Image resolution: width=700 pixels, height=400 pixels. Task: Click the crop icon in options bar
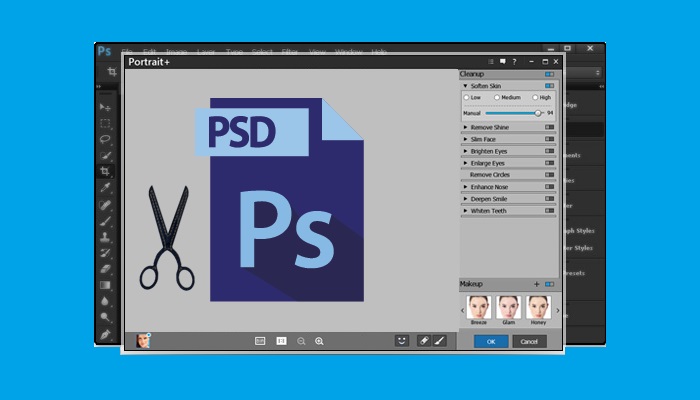click(x=112, y=71)
